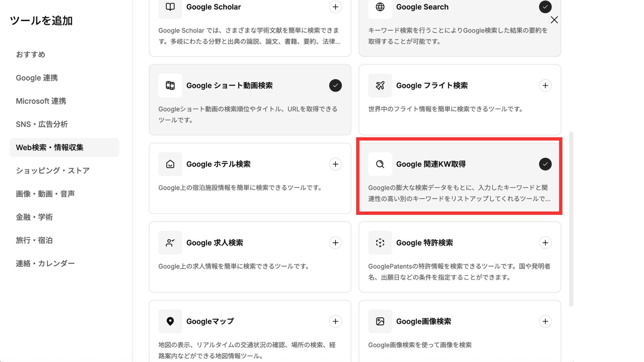Deselect the Google 関連KW取得 checkmark
Viewport: 644px width, 362px height.
545,164
